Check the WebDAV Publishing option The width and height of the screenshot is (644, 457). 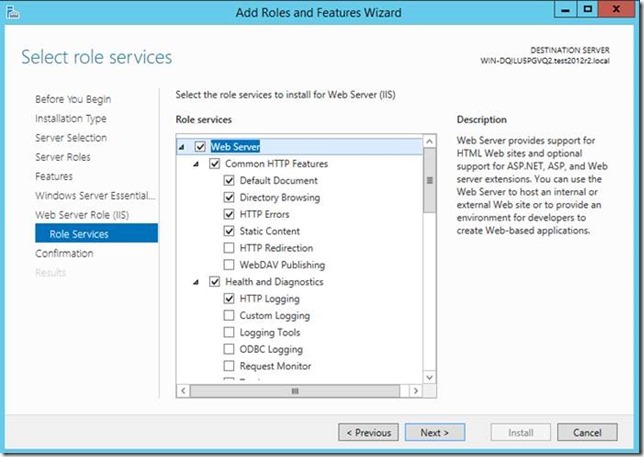[230, 265]
